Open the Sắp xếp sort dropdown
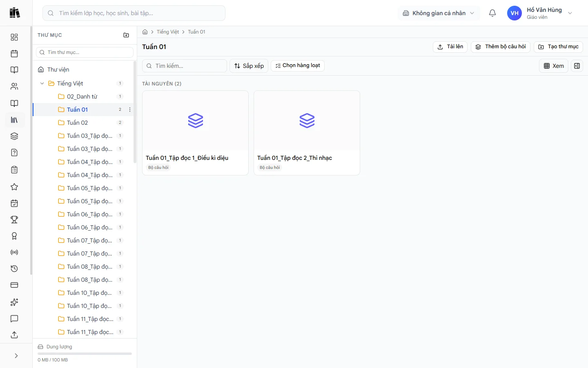588x368 pixels. click(x=249, y=66)
